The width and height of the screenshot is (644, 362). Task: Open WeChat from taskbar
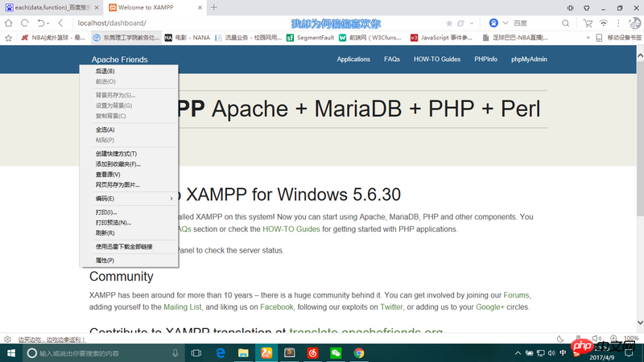tap(336, 353)
